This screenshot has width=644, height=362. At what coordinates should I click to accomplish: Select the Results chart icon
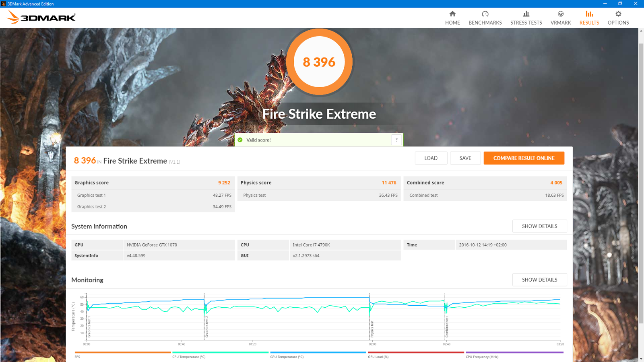click(x=589, y=14)
